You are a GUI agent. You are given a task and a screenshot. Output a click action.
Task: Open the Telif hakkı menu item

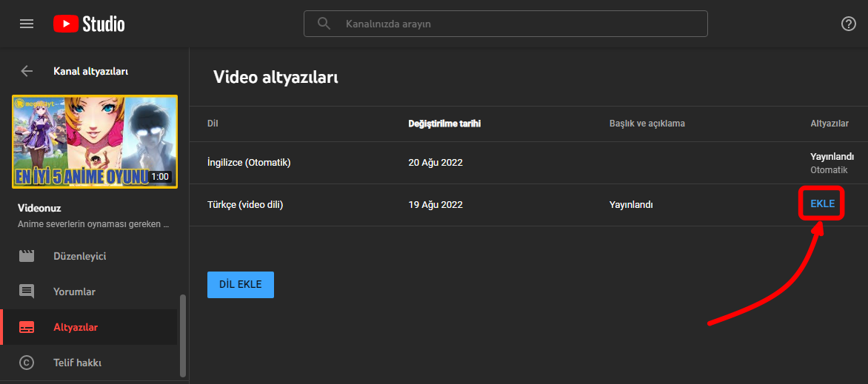77,363
